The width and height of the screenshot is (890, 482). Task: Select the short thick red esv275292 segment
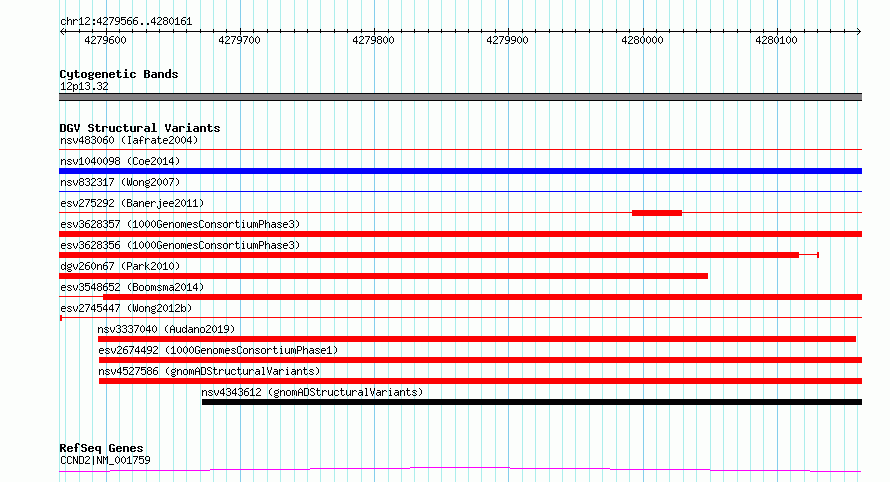pos(657,213)
